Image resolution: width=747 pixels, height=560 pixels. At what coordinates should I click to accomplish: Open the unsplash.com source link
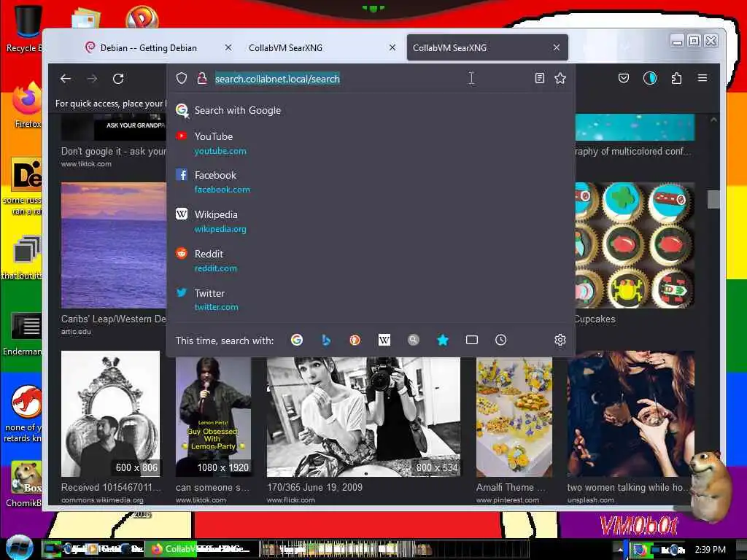click(x=591, y=500)
